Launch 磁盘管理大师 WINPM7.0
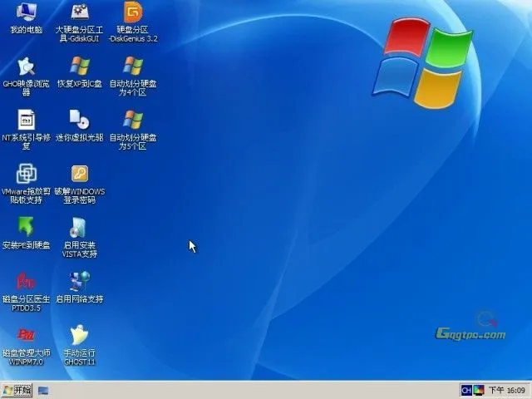The height and width of the screenshot is (399, 532). pyautogui.click(x=27, y=335)
